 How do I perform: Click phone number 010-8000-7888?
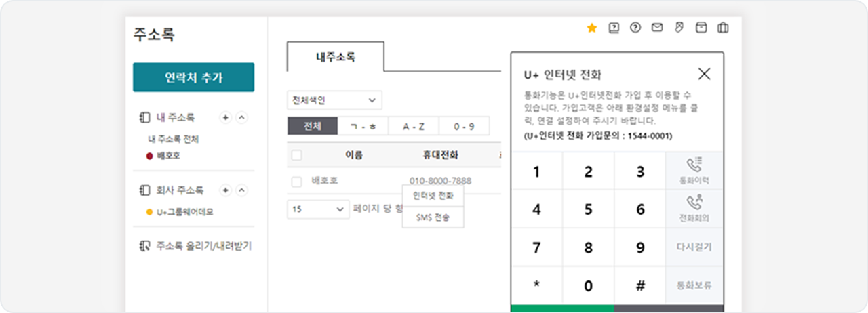click(x=440, y=181)
